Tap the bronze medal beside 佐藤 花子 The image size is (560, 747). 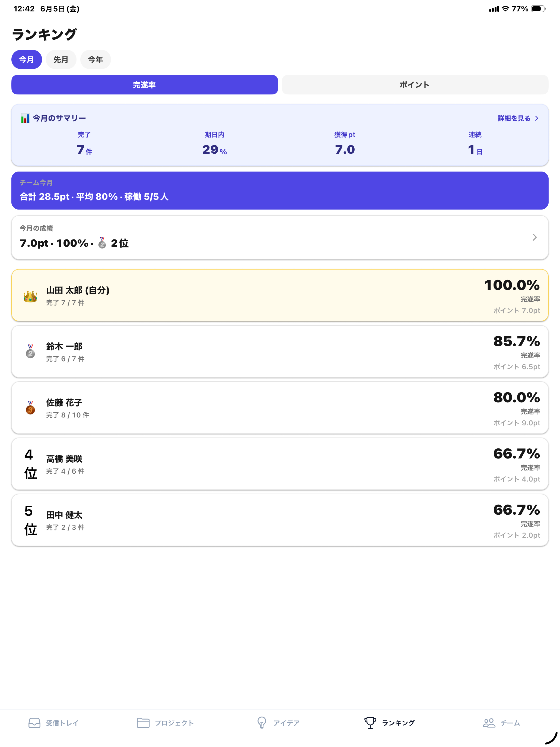[30, 407]
